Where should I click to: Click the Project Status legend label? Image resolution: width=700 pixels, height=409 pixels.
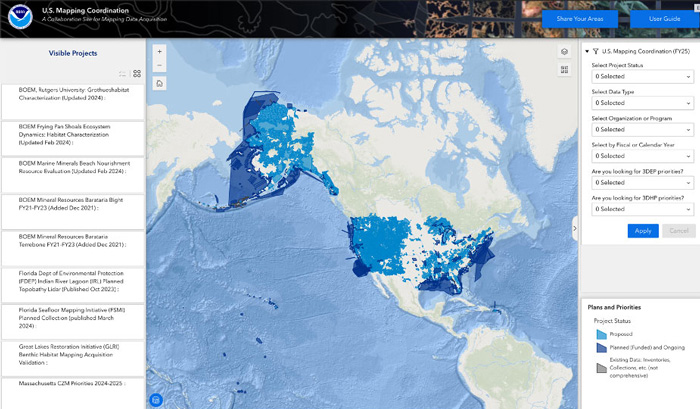[612, 321]
